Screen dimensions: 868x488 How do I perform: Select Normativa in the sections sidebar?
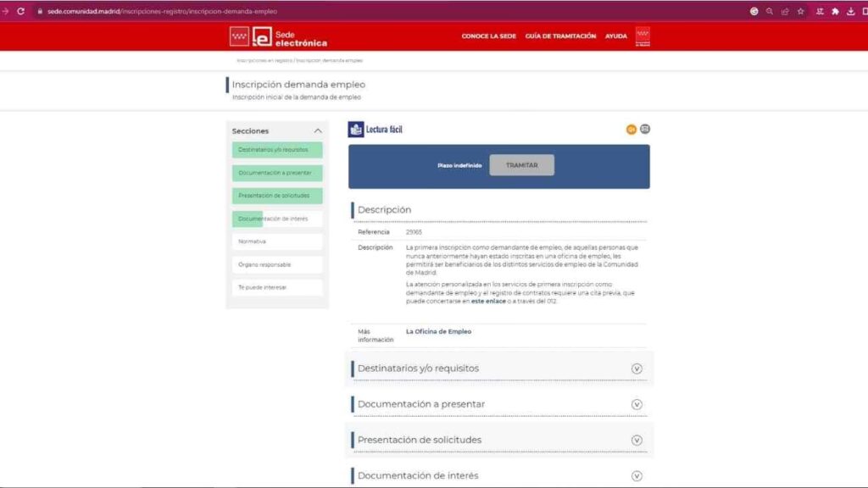tap(277, 241)
